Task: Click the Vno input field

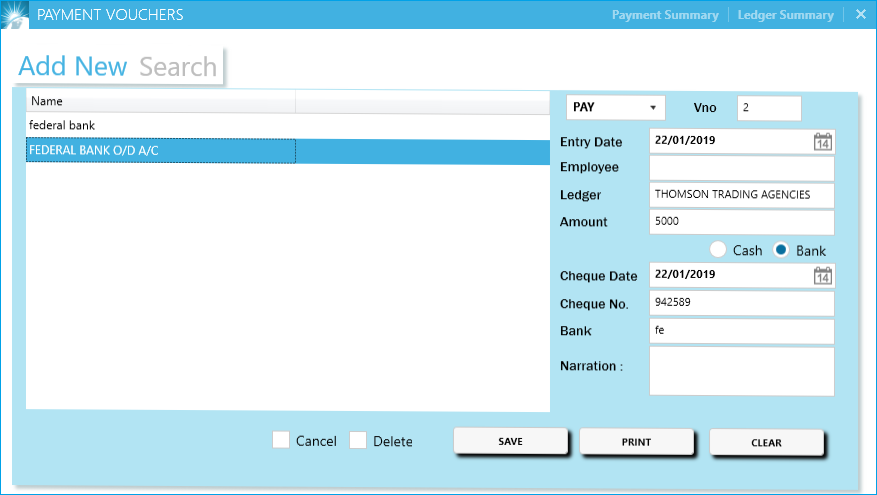Action: pyautogui.click(x=769, y=108)
